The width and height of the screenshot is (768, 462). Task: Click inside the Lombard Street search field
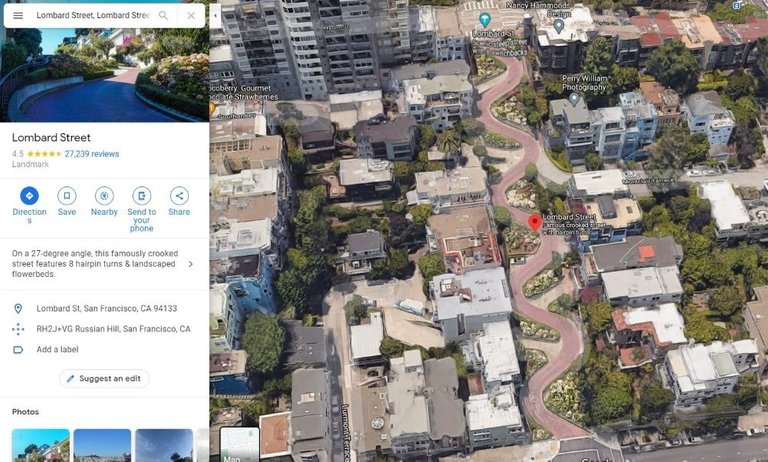[93, 16]
